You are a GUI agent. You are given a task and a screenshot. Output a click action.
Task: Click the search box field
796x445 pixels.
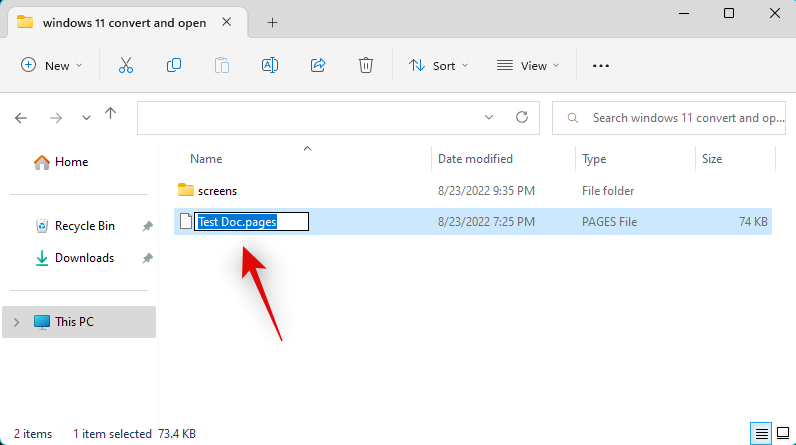[x=688, y=117]
